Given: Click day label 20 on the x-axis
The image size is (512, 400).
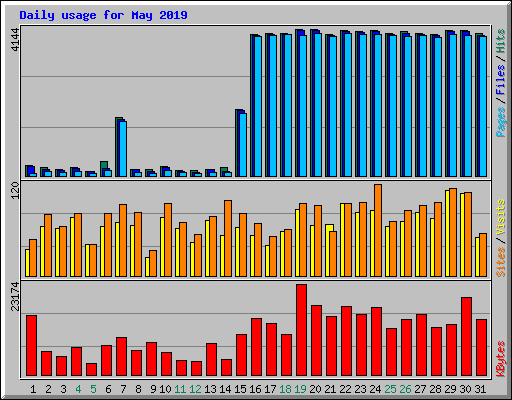Looking at the screenshot, I should click(x=315, y=389).
